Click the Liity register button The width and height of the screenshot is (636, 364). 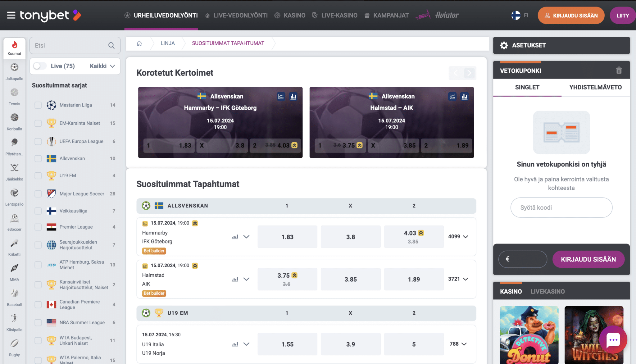click(623, 16)
